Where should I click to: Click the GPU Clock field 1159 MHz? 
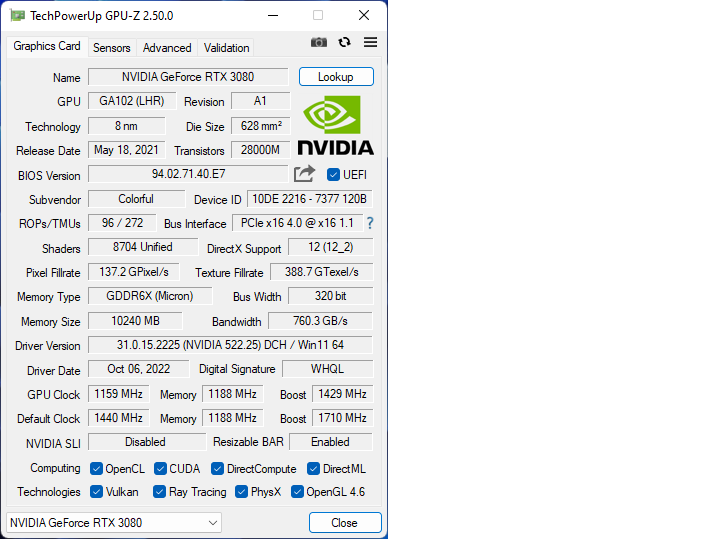118,394
